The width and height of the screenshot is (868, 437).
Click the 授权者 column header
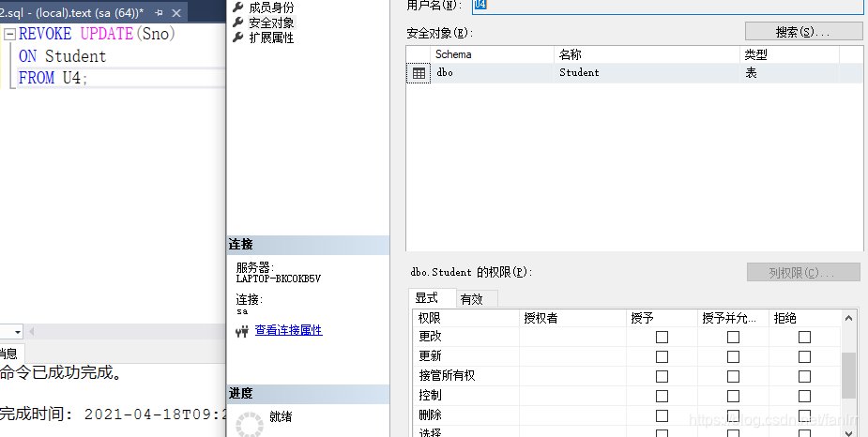click(572, 318)
